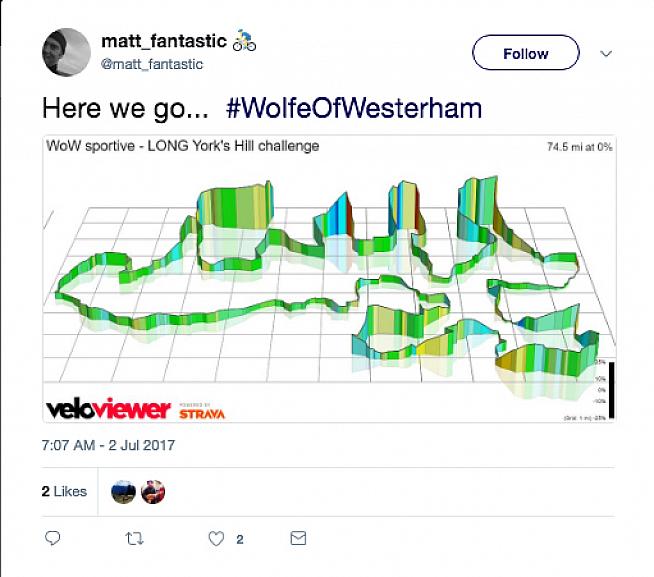Send tweet via the envelope message icon
This screenshot has height=577, width=654.
click(297, 539)
